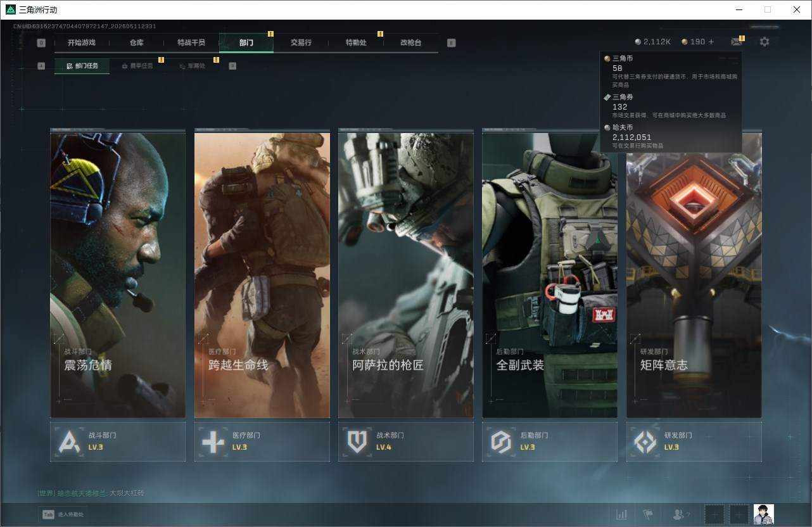The image size is (812, 527).
Task: Click the expand icon on 阿萨拉的枪匠 card
Action: pyautogui.click(x=347, y=340)
